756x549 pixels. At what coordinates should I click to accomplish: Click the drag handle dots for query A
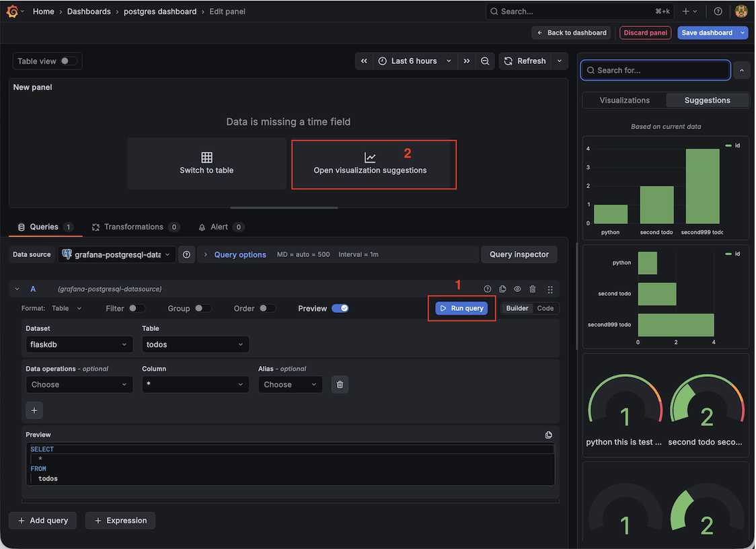tap(550, 289)
